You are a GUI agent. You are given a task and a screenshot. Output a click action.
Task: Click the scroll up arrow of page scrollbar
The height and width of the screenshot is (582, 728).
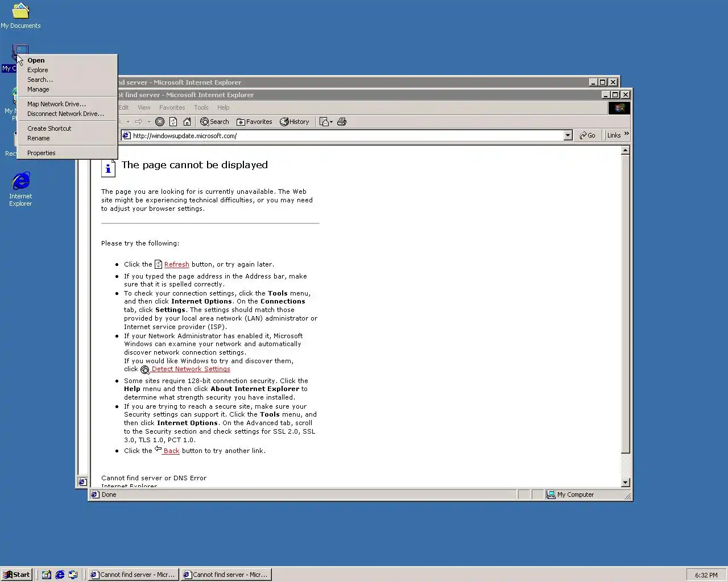point(626,151)
